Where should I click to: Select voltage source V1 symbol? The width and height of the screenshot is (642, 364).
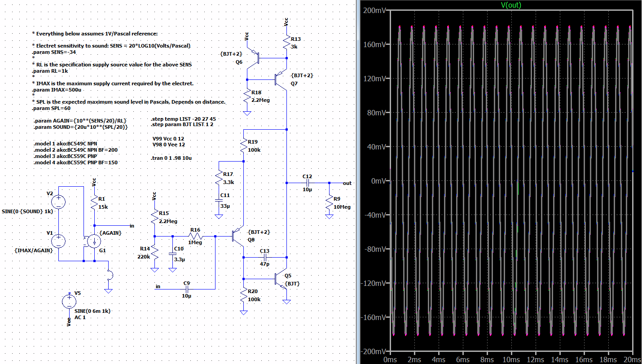pyautogui.click(x=59, y=241)
